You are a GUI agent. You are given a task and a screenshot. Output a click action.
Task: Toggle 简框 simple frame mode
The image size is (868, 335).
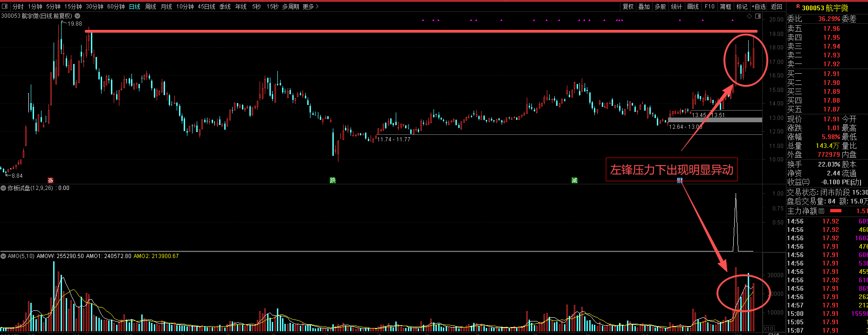coord(726,7)
